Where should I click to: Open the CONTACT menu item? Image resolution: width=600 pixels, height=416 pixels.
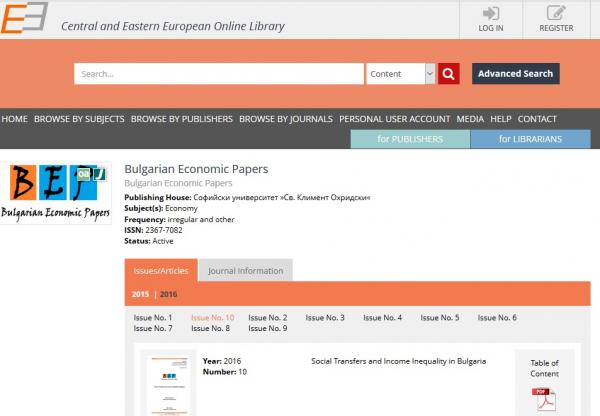tap(537, 119)
